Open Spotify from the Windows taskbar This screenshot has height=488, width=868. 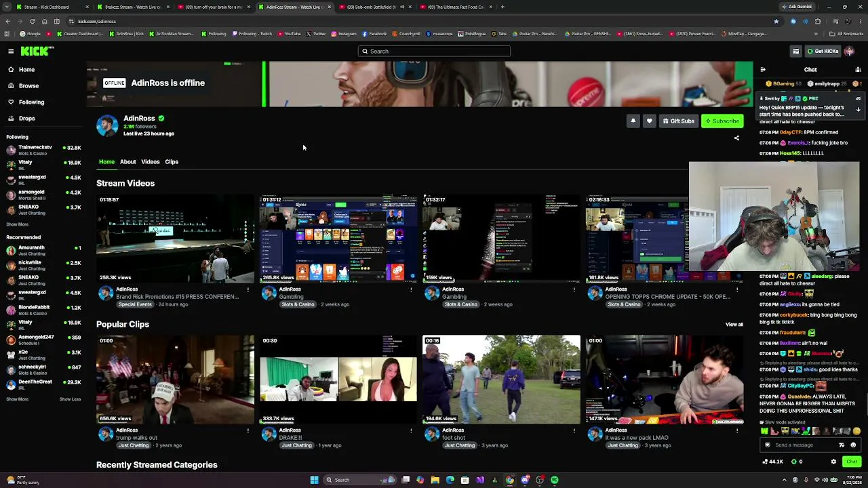[555, 480]
